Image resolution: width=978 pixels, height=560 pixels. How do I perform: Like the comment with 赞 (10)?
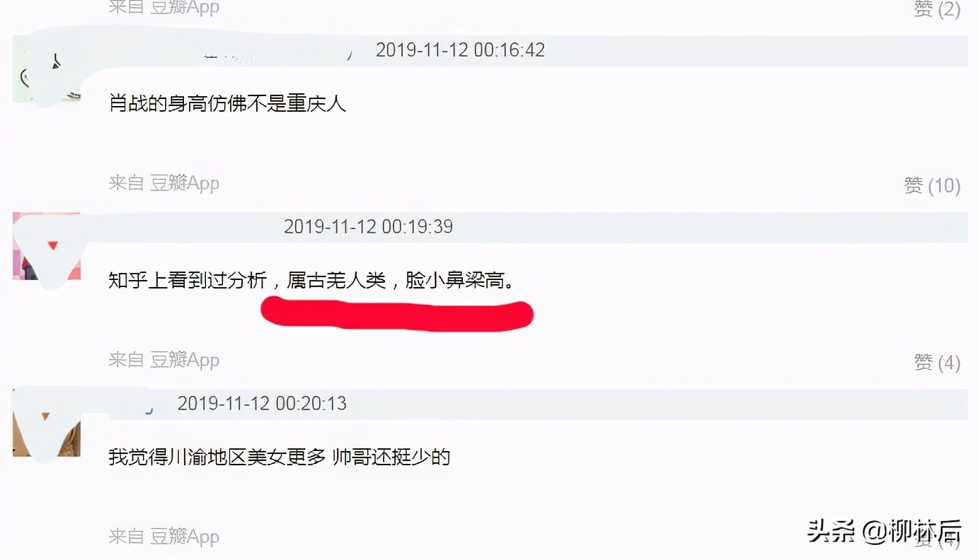tap(932, 185)
